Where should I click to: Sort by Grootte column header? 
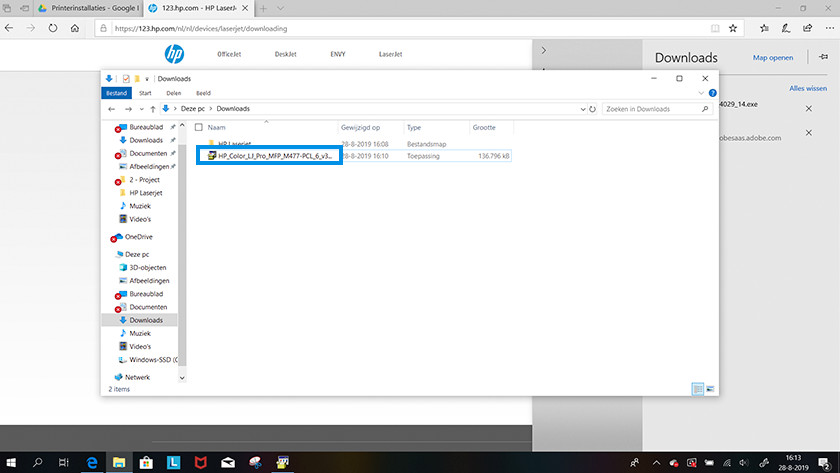click(484, 127)
